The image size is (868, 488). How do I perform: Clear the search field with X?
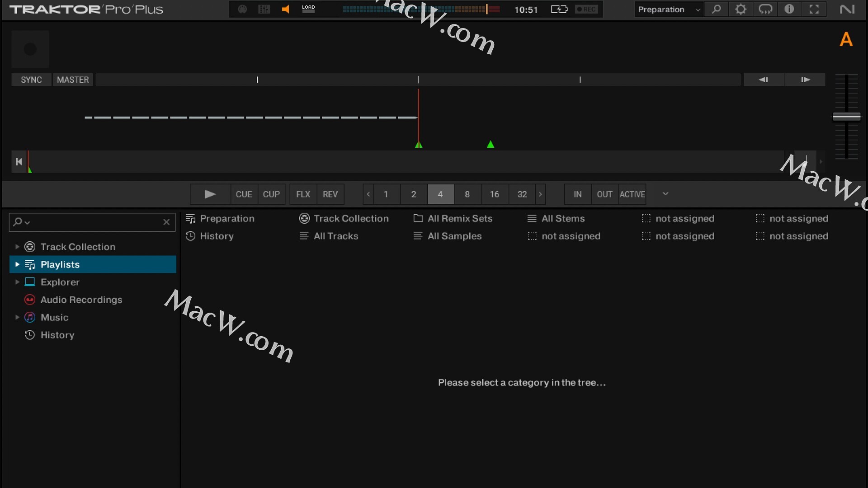(166, 222)
